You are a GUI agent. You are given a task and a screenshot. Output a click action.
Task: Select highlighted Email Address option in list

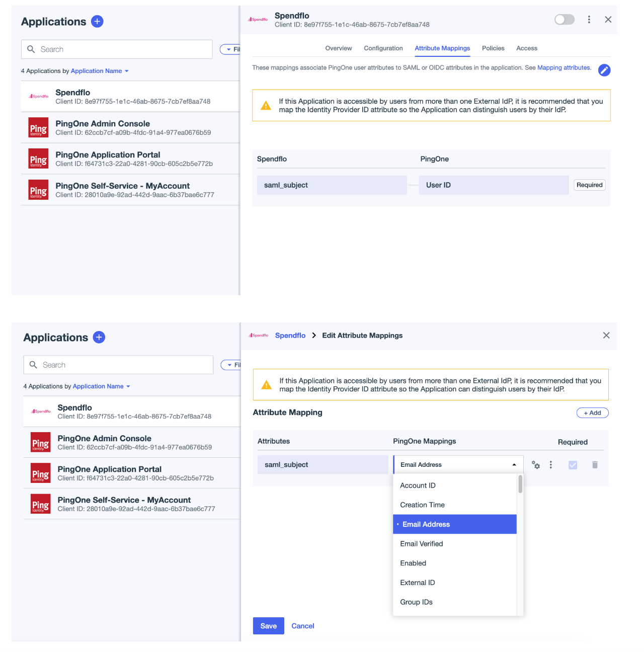[x=455, y=524]
